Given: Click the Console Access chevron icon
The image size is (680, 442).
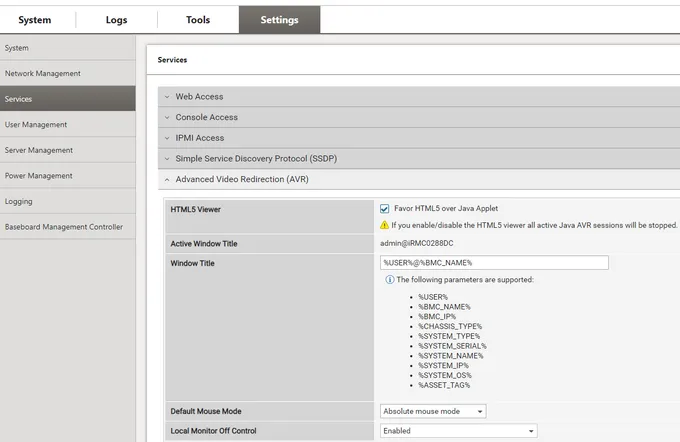Looking at the screenshot, I should 167,117.
